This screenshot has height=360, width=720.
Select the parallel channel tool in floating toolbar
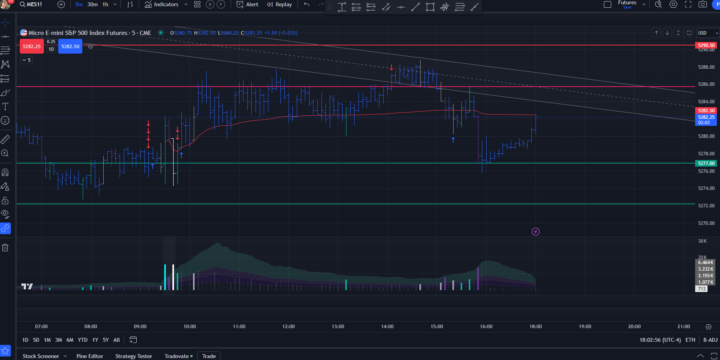click(x=386, y=7)
